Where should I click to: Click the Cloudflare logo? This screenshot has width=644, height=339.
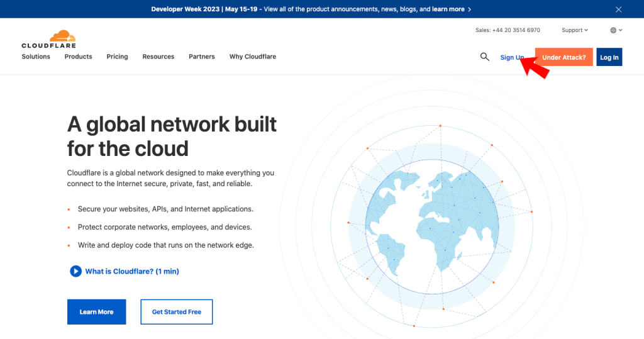pos(49,39)
